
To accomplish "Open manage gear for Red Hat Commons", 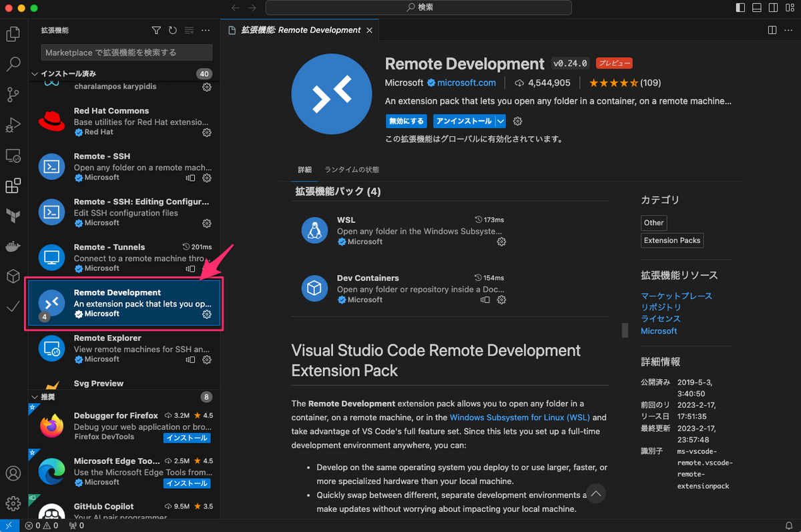I will coord(207,132).
